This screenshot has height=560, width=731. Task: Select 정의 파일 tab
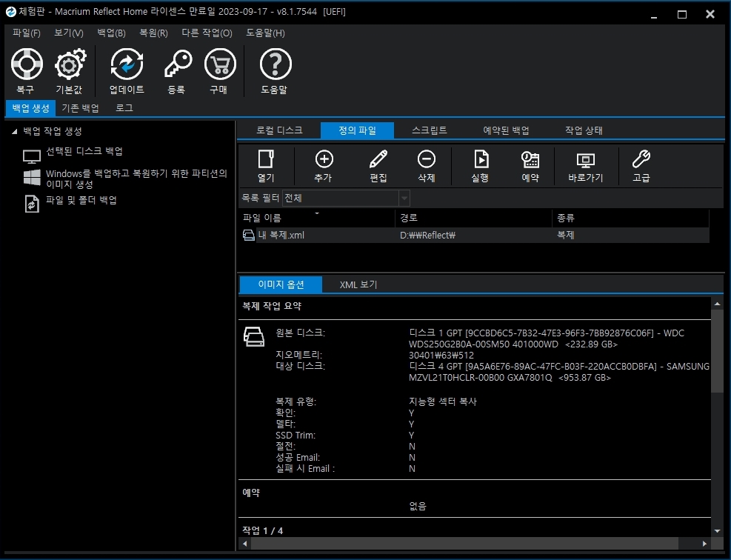pos(357,130)
